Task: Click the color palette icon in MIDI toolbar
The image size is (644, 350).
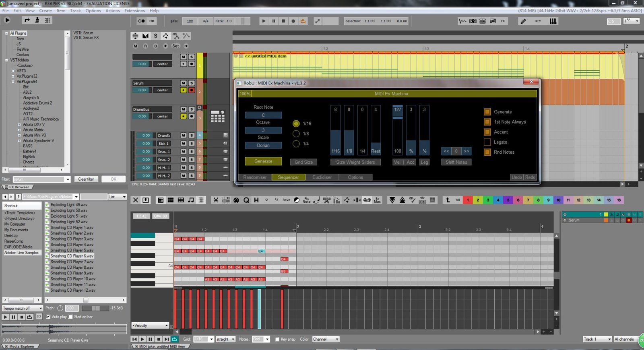Action: (236, 200)
